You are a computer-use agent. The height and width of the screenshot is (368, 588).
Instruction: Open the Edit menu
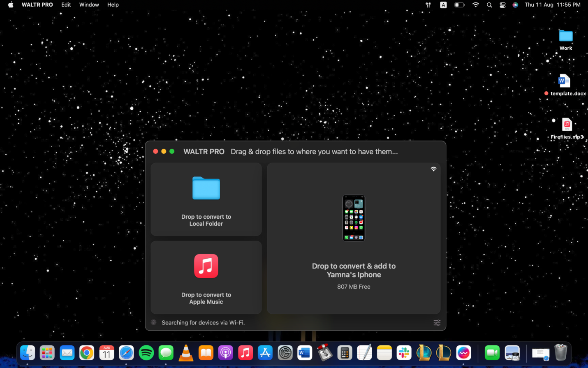tap(66, 5)
